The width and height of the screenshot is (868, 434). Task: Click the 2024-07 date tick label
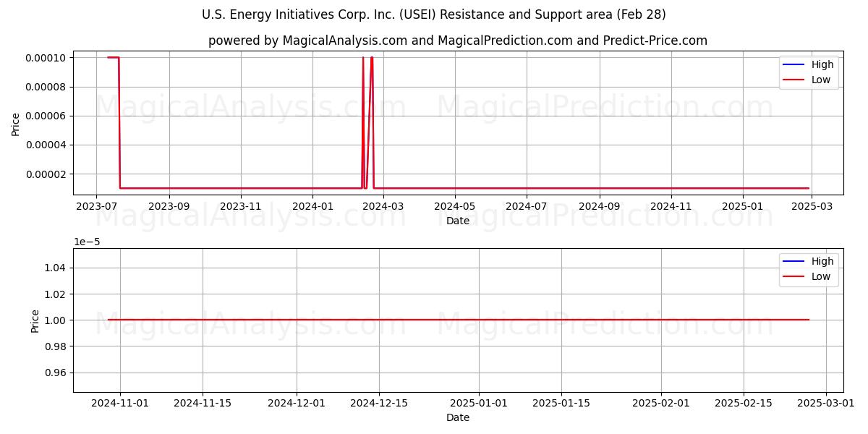click(x=527, y=206)
